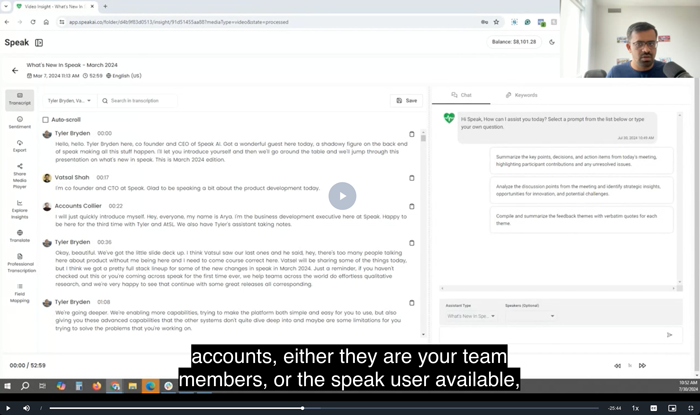
Task: Open the Transcript sidebar panel
Action: click(x=20, y=99)
